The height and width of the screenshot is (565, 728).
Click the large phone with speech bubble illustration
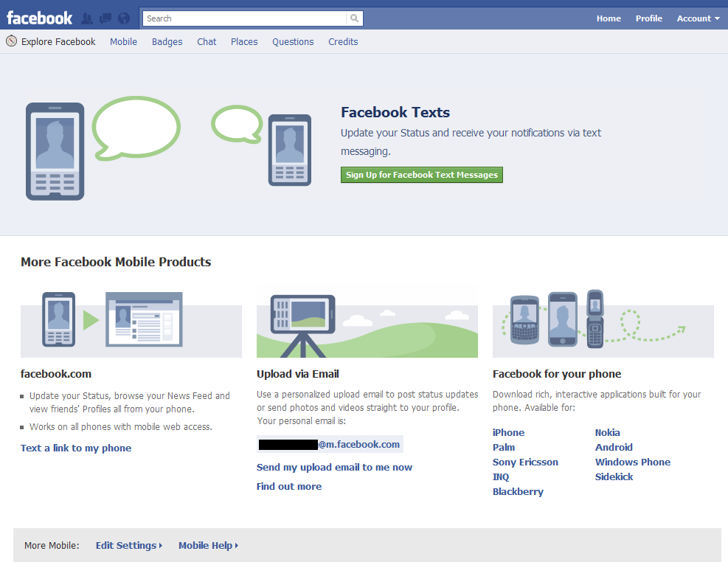coord(103,148)
